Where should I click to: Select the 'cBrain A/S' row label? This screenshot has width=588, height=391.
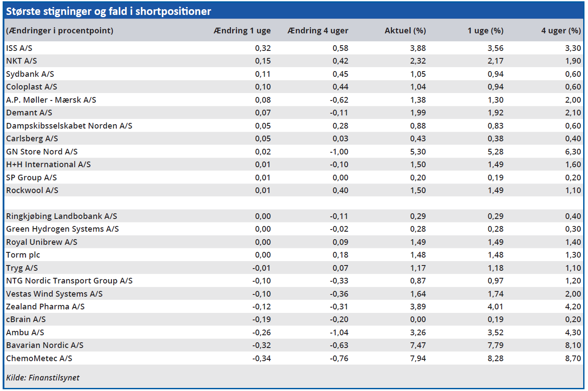(26, 319)
